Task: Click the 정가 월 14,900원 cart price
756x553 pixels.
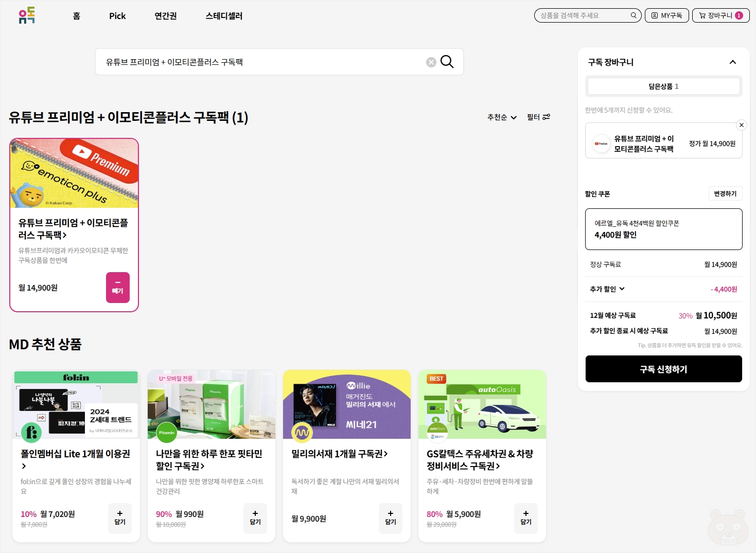Action: 712,144
